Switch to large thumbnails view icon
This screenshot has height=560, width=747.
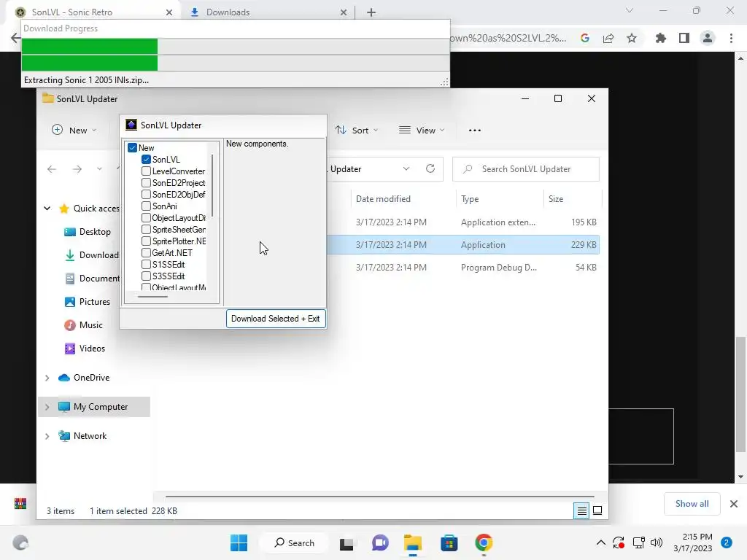[x=597, y=511]
